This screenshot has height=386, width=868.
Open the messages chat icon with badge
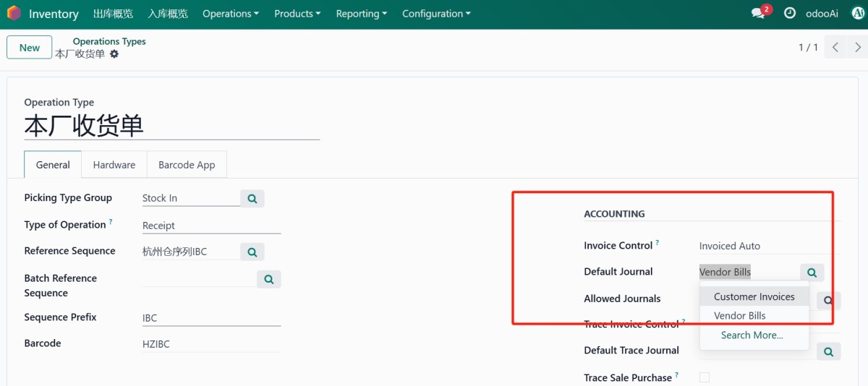(757, 14)
